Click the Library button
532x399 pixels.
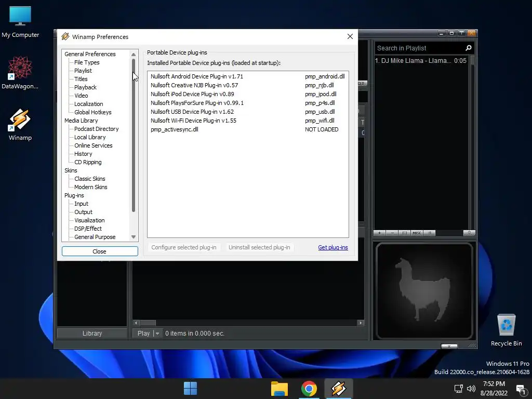click(92, 334)
